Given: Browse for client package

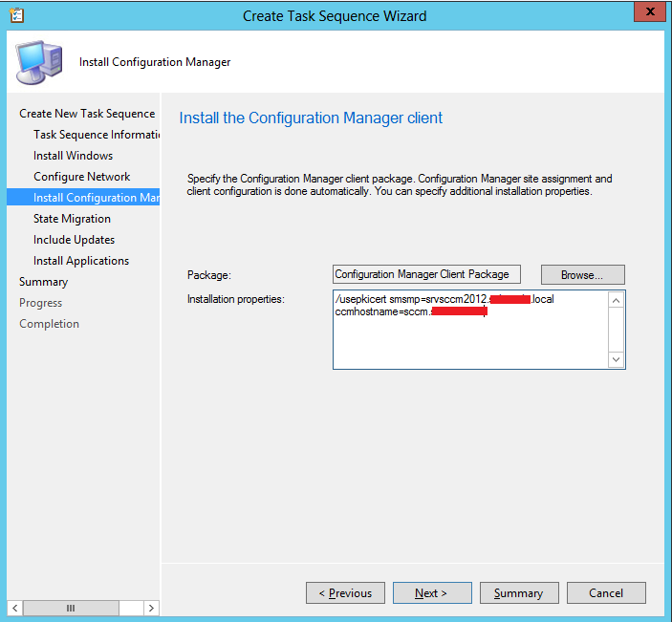Looking at the screenshot, I should pyautogui.click(x=582, y=274).
